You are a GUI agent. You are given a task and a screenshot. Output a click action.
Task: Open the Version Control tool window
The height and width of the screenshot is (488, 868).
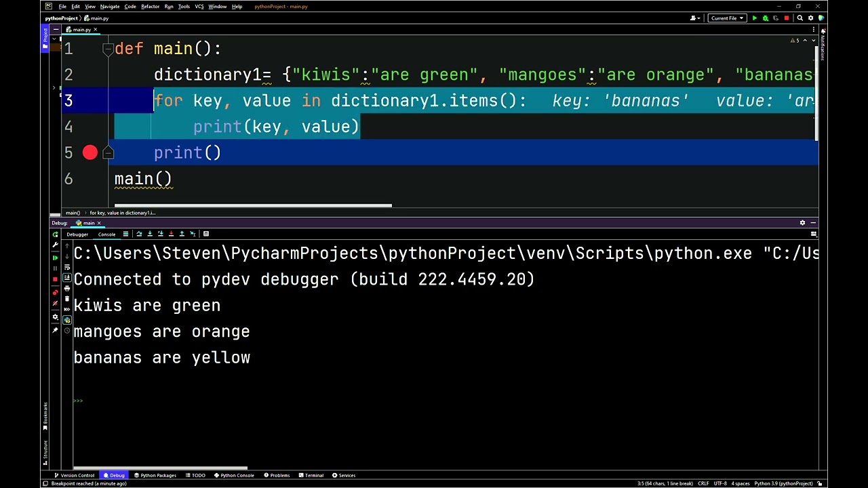pos(75,475)
